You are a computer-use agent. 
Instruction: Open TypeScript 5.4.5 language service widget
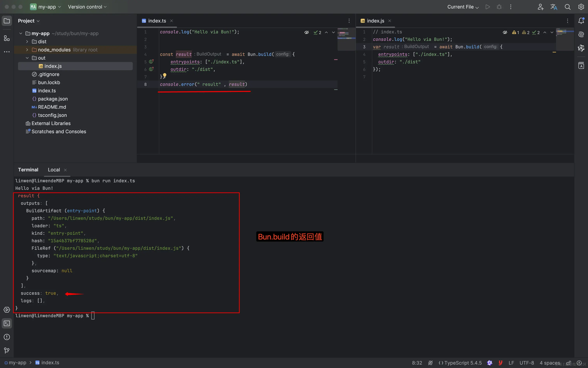point(460,363)
